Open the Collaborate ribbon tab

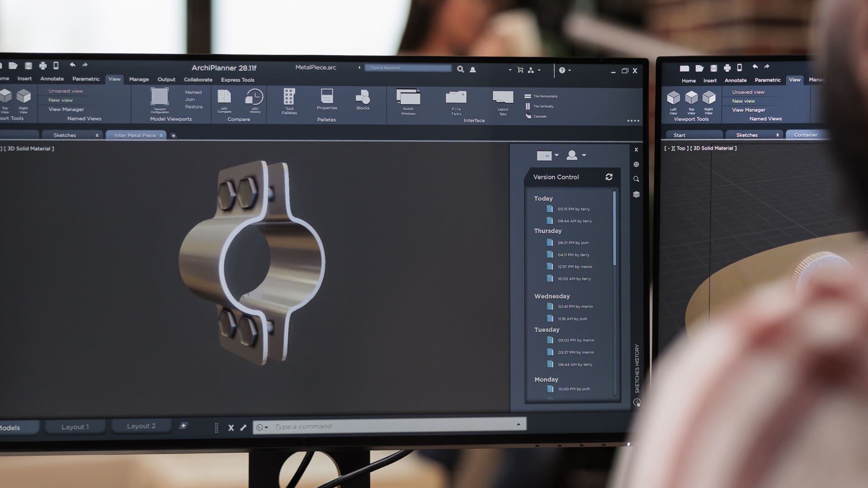(198, 80)
